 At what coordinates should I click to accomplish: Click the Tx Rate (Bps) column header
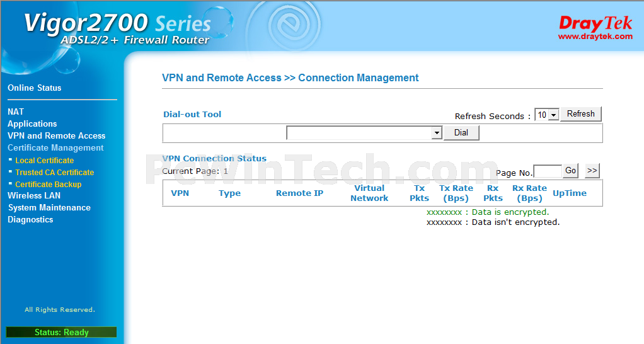pos(456,193)
